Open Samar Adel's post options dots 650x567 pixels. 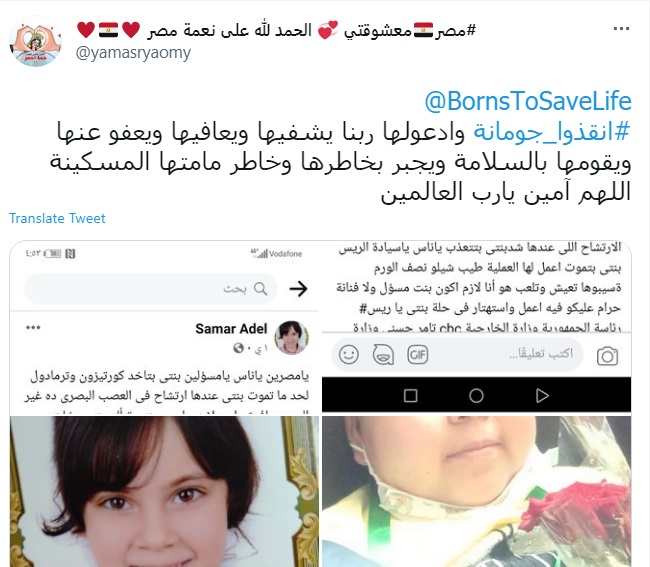[x=33, y=327]
